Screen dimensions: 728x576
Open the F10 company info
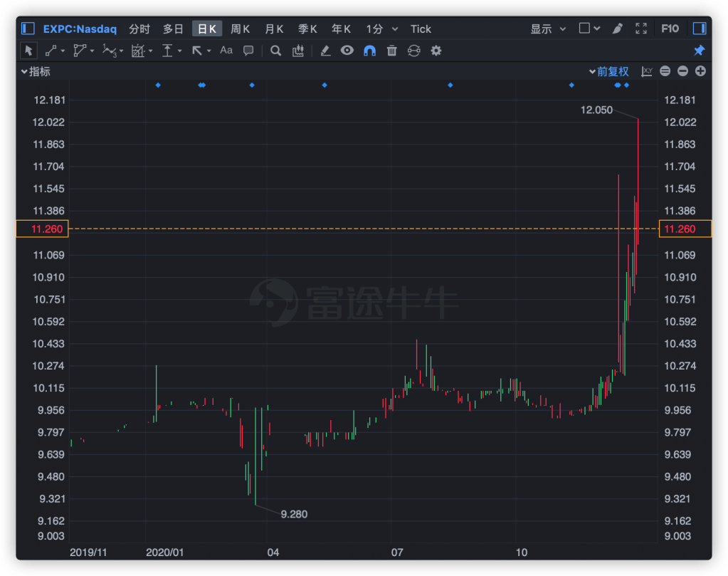pyautogui.click(x=670, y=28)
